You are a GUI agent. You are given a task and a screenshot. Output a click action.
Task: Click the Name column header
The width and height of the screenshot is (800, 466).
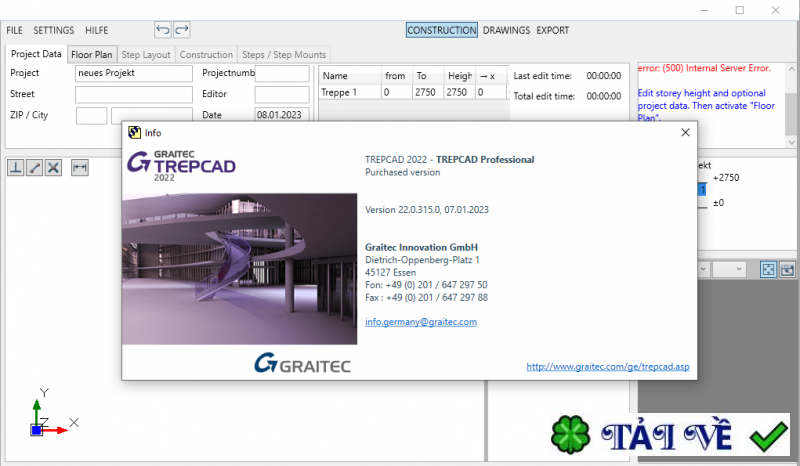coord(350,76)
